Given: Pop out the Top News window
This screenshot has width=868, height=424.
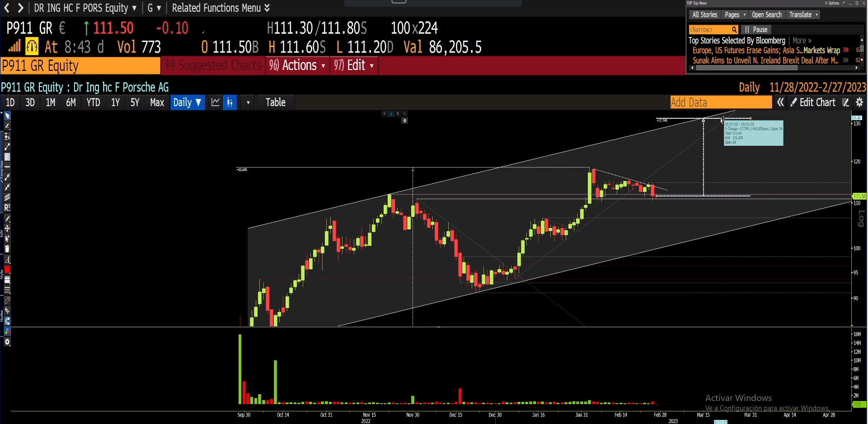Looking at the screenshot, I should tap(843, 3).
